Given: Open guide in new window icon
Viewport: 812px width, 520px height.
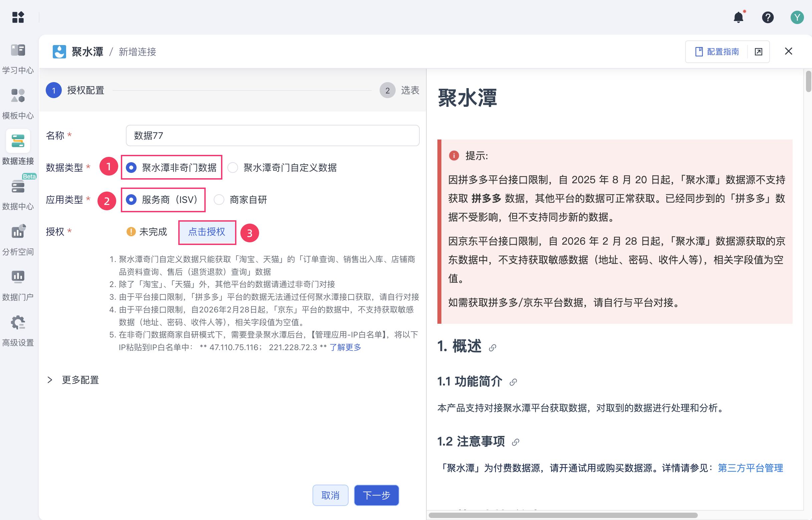Looking at the screenshot, I should coord(759,52).
